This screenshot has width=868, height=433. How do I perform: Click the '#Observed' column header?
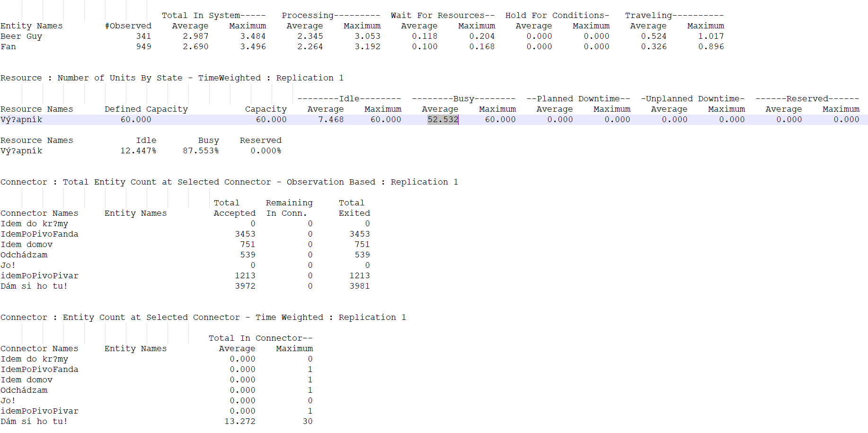pos(128,26)
